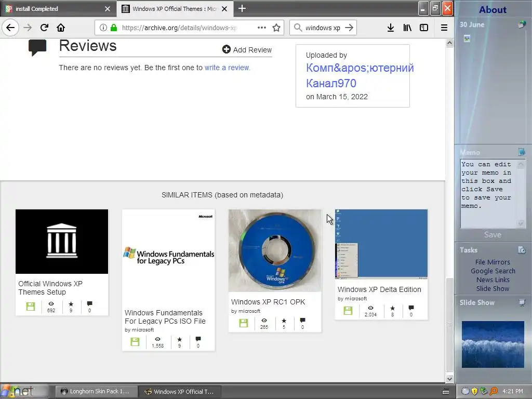This screenshot has height=399, width=532.
Task: Click the Reviews speech bubble icon
Action: (37, 47)
